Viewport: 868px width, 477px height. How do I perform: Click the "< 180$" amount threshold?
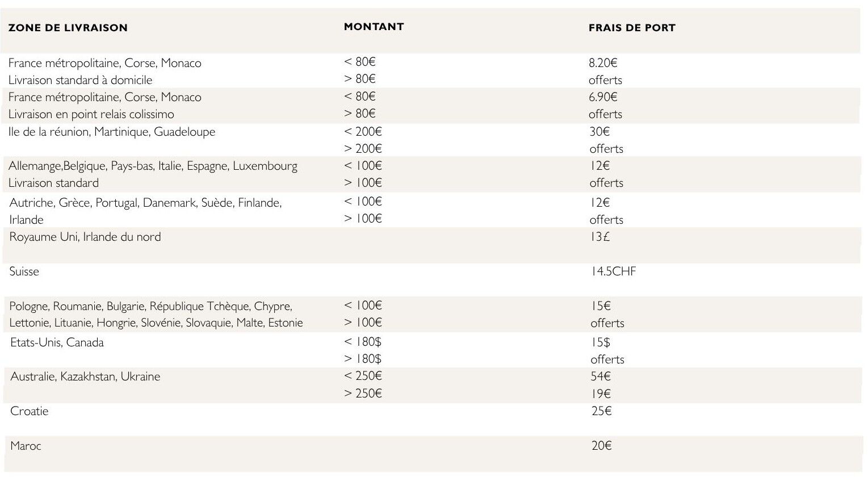click(363, 342)
